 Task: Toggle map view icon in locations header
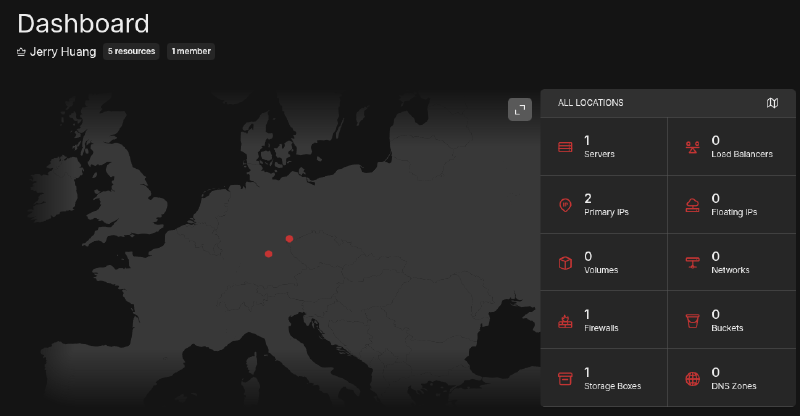click(x=772, y=103)
